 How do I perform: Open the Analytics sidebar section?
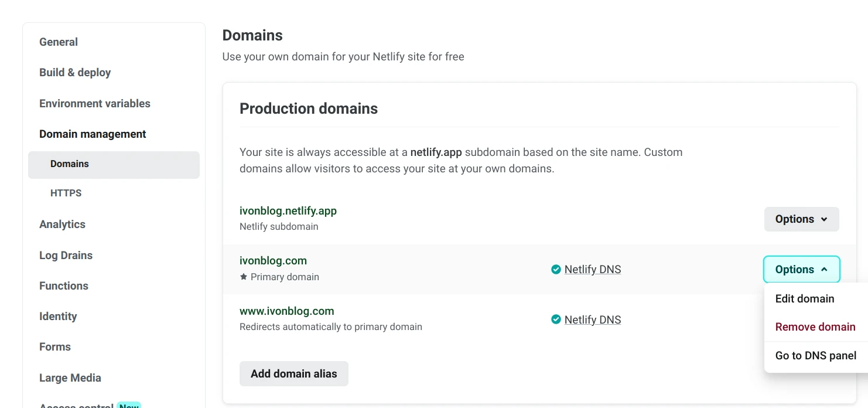click(x=62, y=225)
